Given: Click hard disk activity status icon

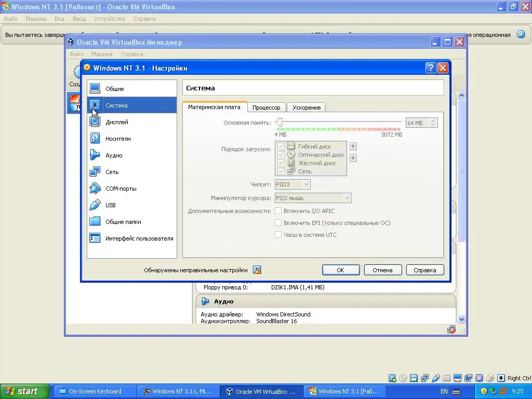Looking at the screenshot, I should [392, 378].
